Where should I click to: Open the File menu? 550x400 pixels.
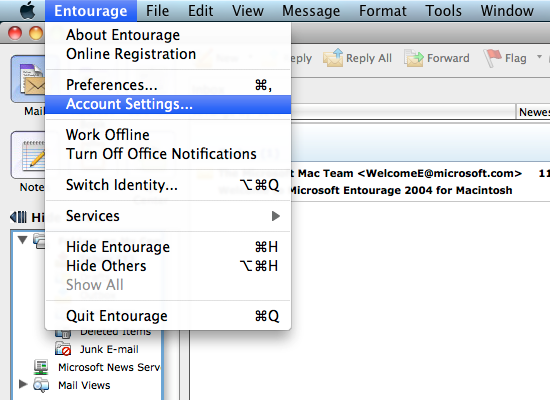[x=157, y=11]
